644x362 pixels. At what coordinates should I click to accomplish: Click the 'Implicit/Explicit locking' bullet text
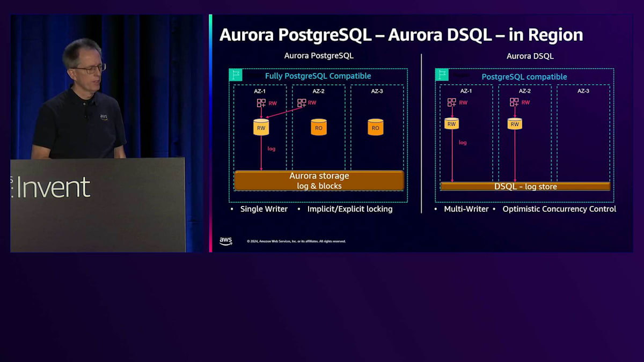[x=350, y=209]
